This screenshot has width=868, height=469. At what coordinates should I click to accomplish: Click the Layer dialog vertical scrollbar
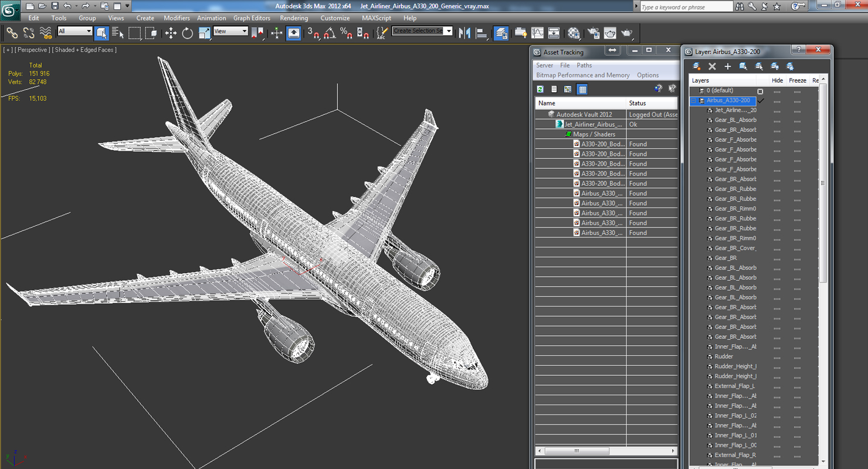pyautogui.click(x=823, y=183)
